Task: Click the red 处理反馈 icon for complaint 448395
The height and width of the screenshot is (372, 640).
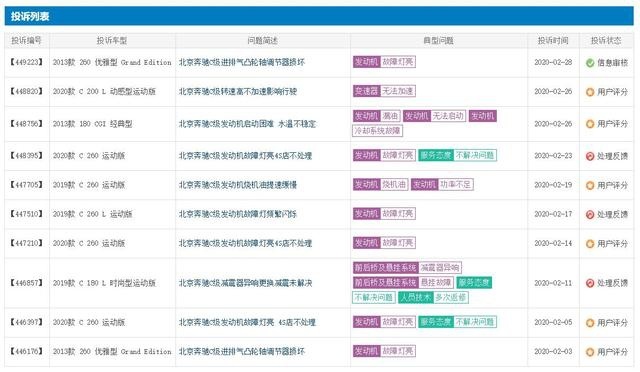Action: coord(590,156)
